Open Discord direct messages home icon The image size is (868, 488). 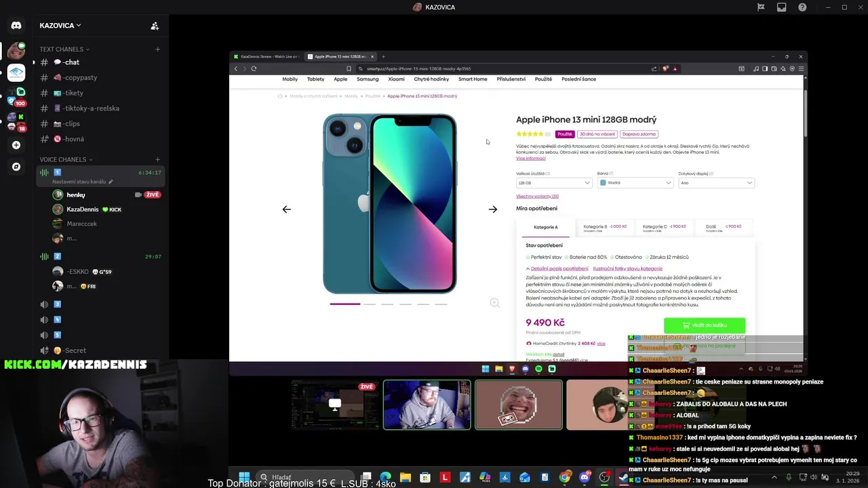(16, 25)
